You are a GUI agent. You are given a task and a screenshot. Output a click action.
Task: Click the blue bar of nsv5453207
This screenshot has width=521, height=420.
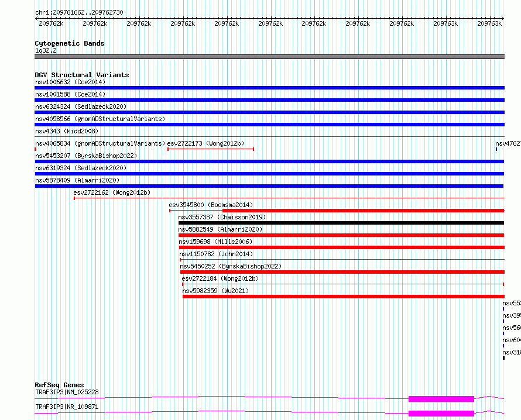click(269, 161)
